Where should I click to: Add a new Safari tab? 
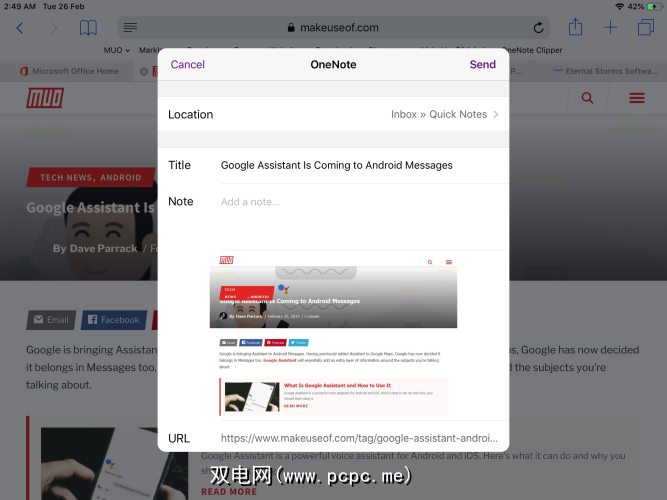[x=610, y=27]
